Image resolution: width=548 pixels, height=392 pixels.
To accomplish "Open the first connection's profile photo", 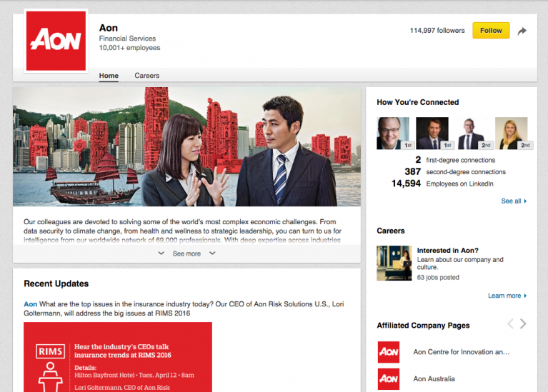I will (x=393, y=134).
